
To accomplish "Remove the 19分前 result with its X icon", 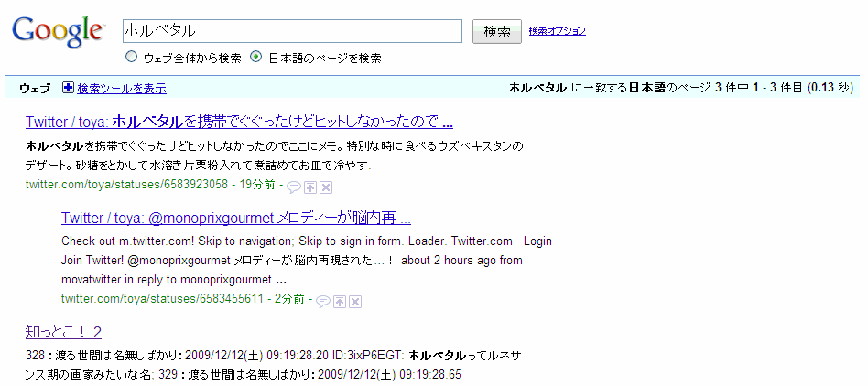I will pos(326,187).
